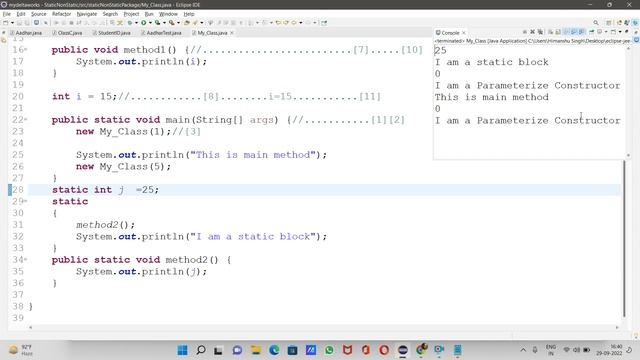This screenshot has width=640, height=360.
Task: Open Microsoft Edge from taskbar
Action: (x=274, y=350)
